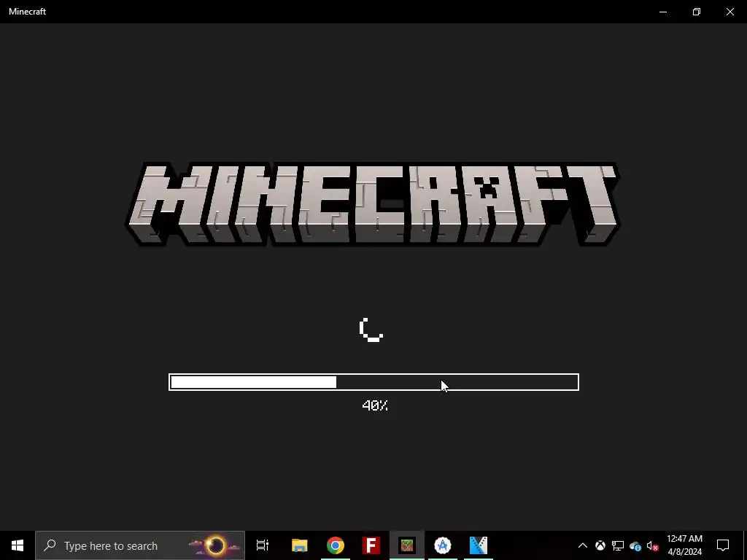Click the Type here to search box
The height and width of the screenshot is (560, 747).
pyautogui.click(x=139, y=545)
